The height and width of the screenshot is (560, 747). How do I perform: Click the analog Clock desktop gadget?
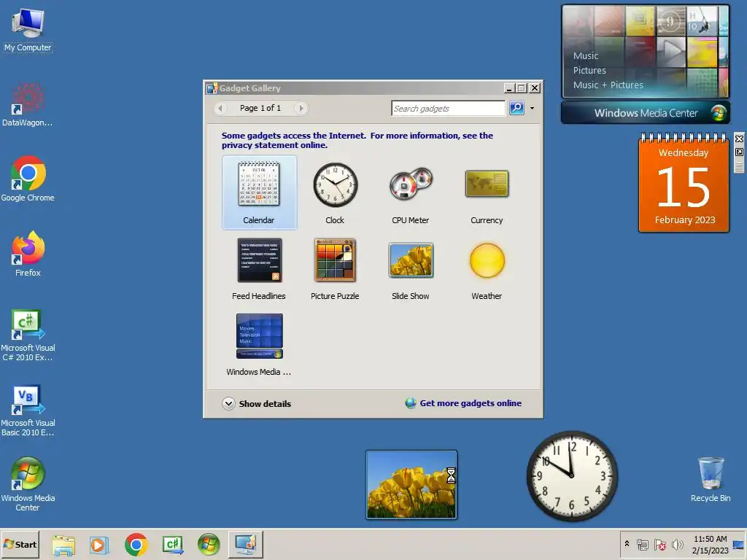point(572,475)
